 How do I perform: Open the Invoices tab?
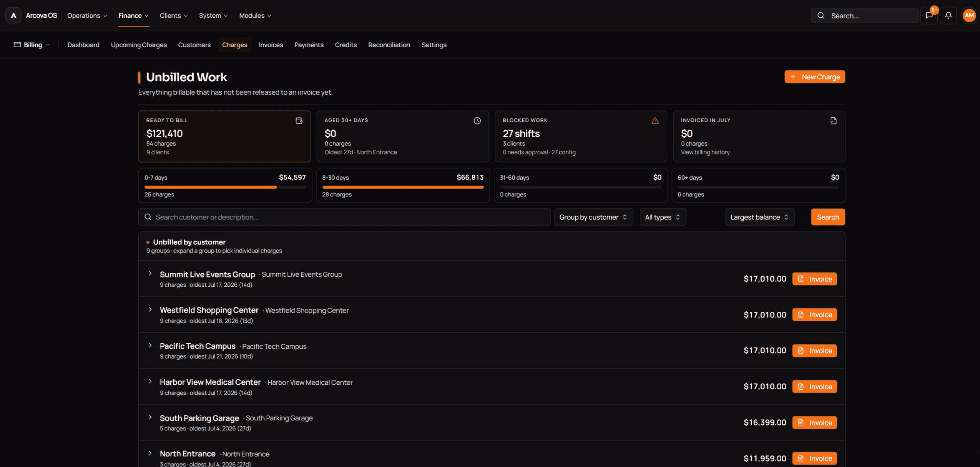click(x=271, y=45)
